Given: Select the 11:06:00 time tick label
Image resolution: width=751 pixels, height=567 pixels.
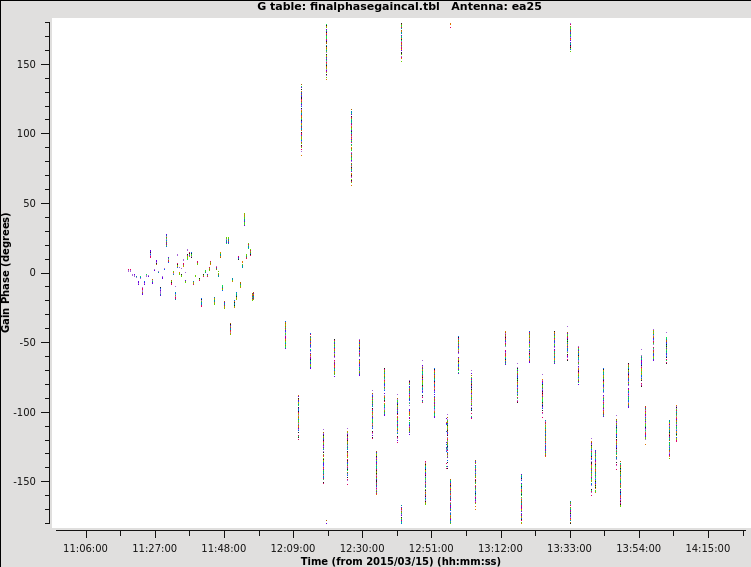Looking at the screenshot, I should pyautogui.click(x=85, y=548).
